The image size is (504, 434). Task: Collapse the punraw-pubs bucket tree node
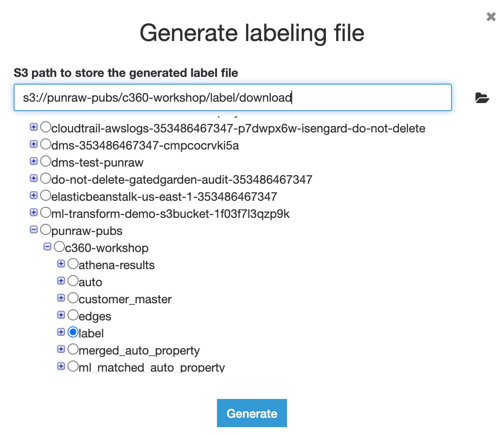point(34,229)
